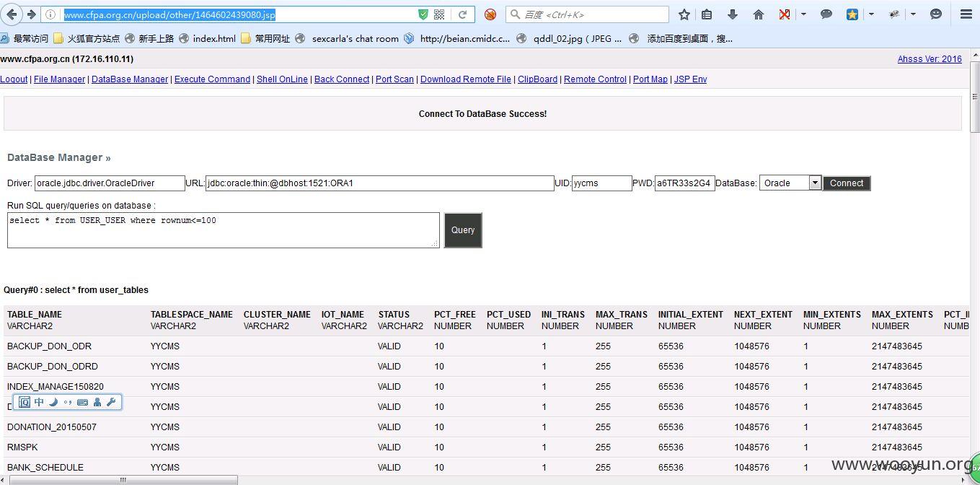Click into the PWD input field
The height and width of the screenshot is (485, 980).
[x=685, y=183]
